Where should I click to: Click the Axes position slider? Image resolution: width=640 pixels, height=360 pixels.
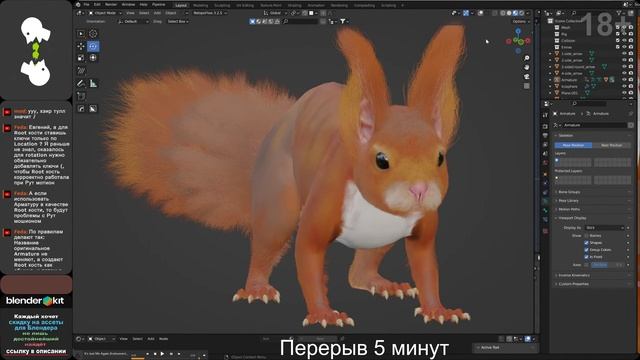coord(607,265)
